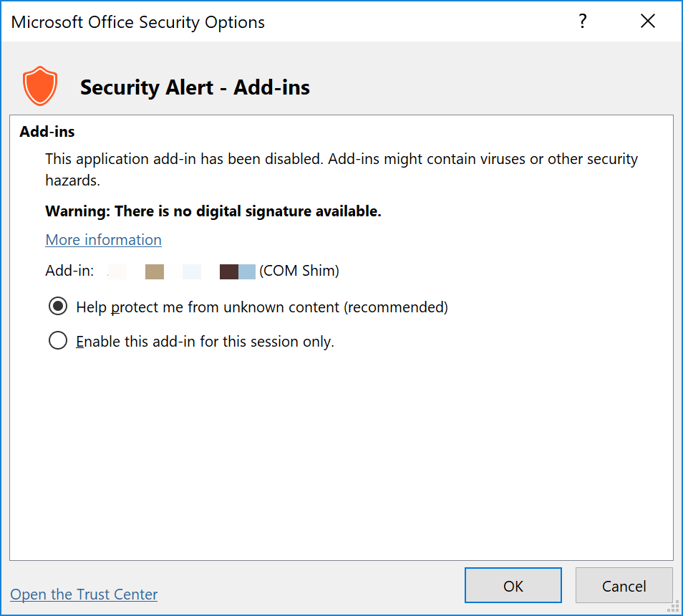Click the help icon near the close button
The width and height of the screenshot is (683, 616).
[x=582, y=21]
